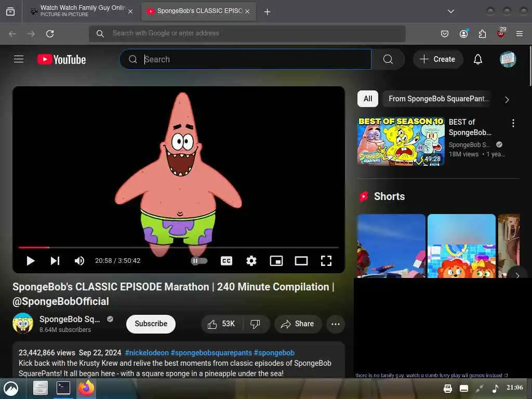Open the YouTube guide hamburger menu
Screen dimensions: 532x399
coord(19,59)
